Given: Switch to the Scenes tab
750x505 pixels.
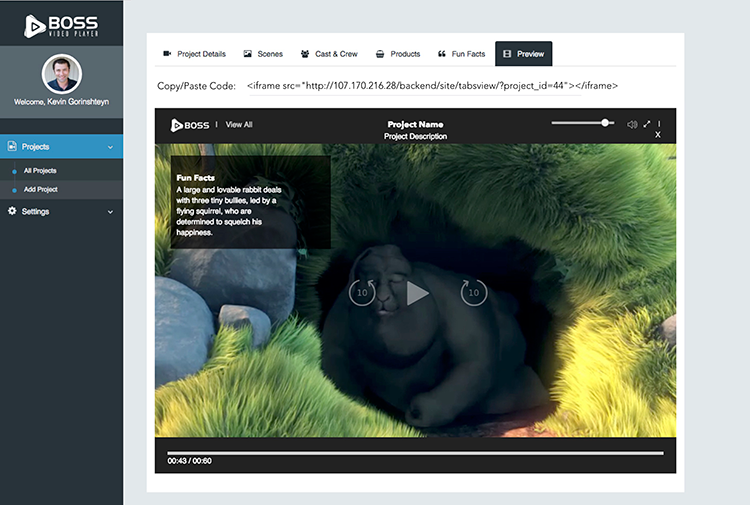Looking at the screenshot, I should 263,54.
